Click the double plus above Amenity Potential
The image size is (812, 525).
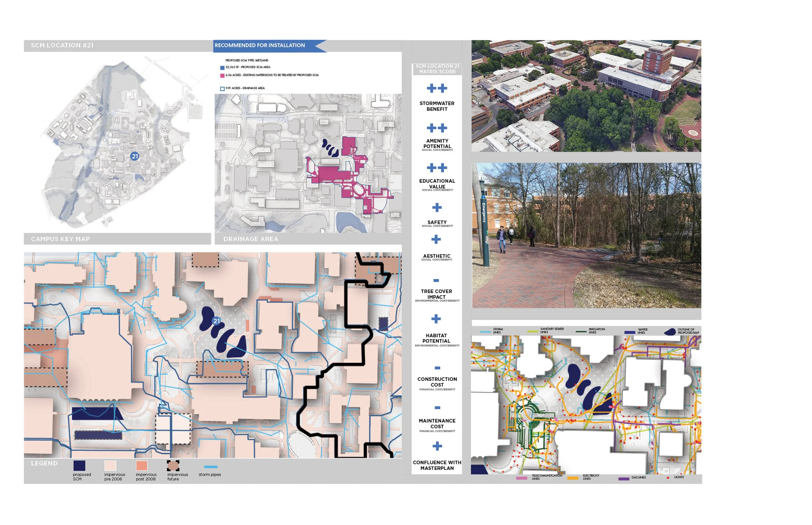[437, 128]
